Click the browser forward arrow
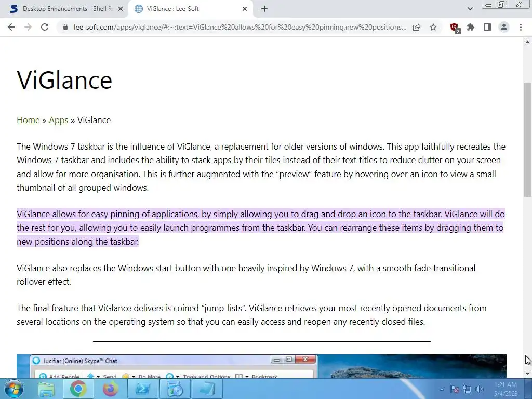Viewport: 532px width, 399px height. [x=28, y=27]
